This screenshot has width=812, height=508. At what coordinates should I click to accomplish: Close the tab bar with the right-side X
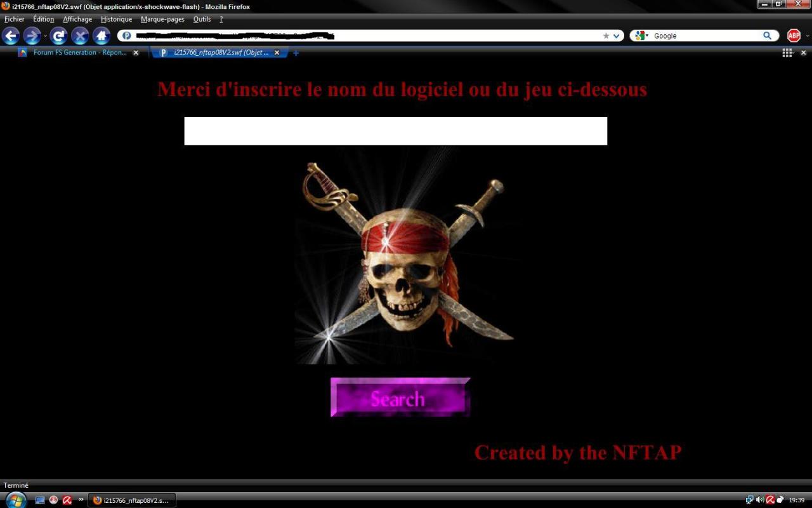(803, 53)
